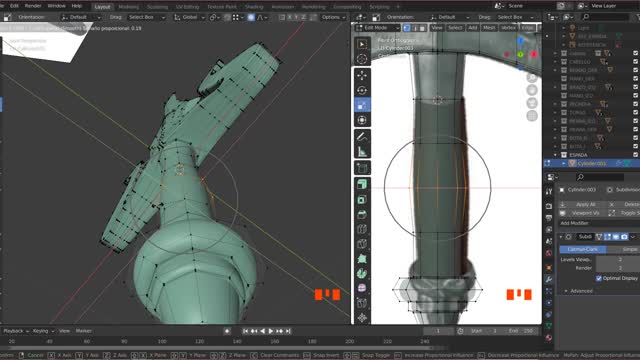Image resolution: width=640 pixels, height=360 pixels.
Task: Open the Window menu
Action: click(x=56, y=6)
